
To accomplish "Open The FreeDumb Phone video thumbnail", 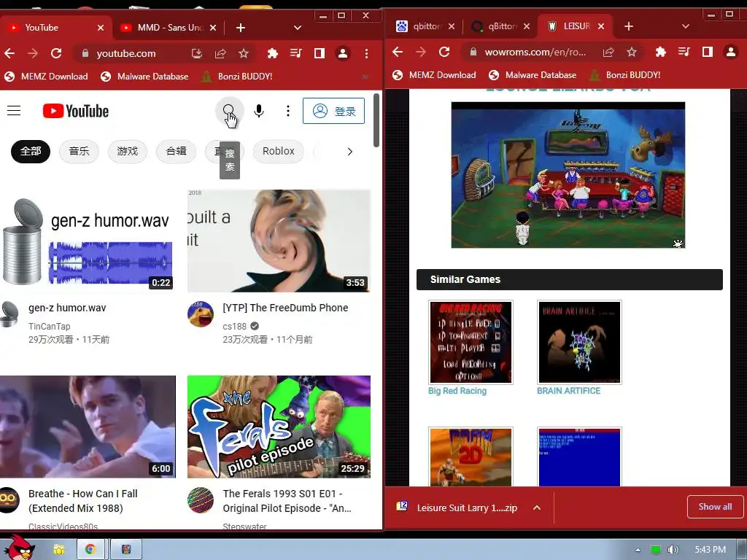I will click(279, 241).
